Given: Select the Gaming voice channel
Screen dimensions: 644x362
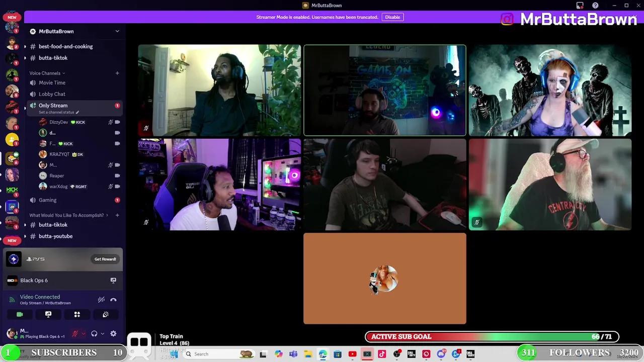Looking at the screenshot, I should (47, 200).
